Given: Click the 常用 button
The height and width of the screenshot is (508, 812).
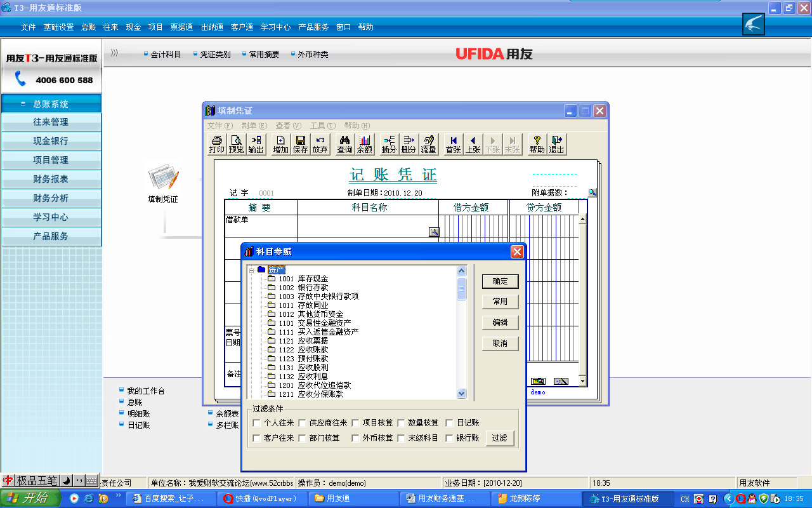Looking at the screenshot, I should (x=500, y=302).
